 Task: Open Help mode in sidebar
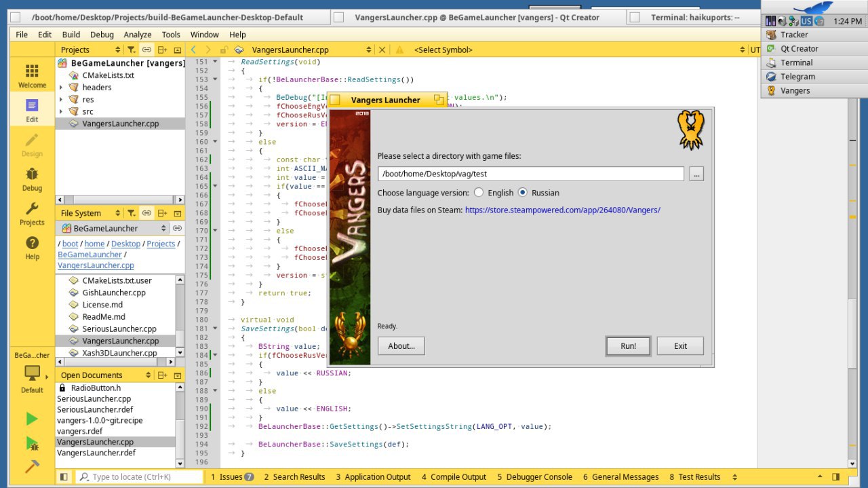(x=32, y=248)
